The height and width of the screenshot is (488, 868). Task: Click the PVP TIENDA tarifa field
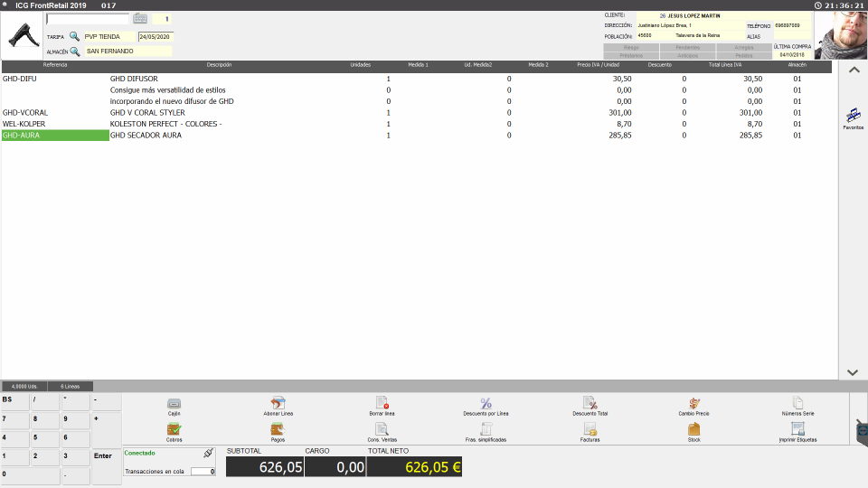pyautogui.click(x=109, y=36)
